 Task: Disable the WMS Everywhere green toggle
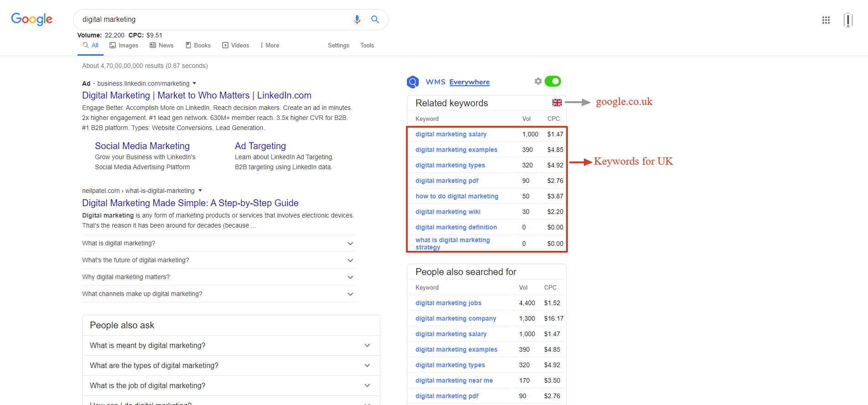coord(553,81)
